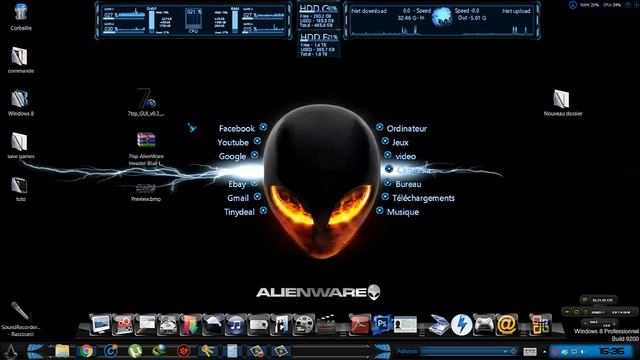Open the monitor icon in the dock
The width and height of the screenshot is (640, 360).
click(x=100, y=325)
